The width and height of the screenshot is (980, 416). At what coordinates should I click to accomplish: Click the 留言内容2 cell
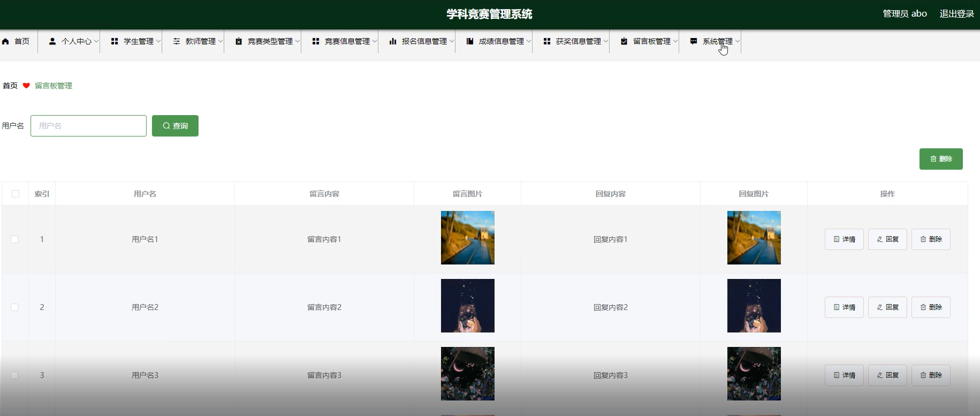tap(324, 307)
